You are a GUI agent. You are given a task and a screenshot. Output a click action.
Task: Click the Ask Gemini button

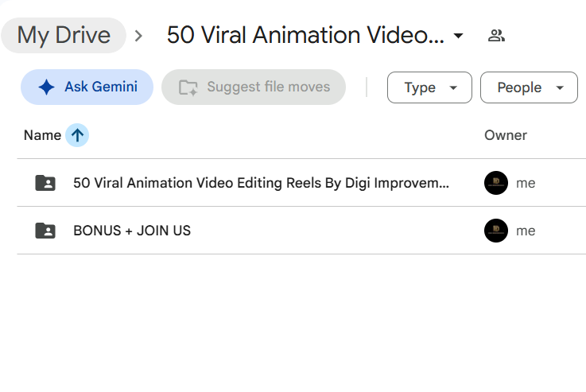click(x=87, y=87)
